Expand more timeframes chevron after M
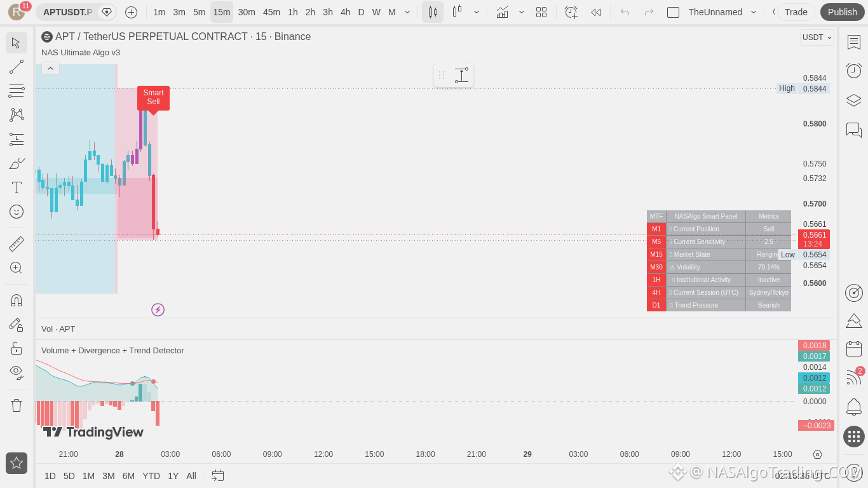This screenshot has height=488, width=868. (x=407, y=12)
